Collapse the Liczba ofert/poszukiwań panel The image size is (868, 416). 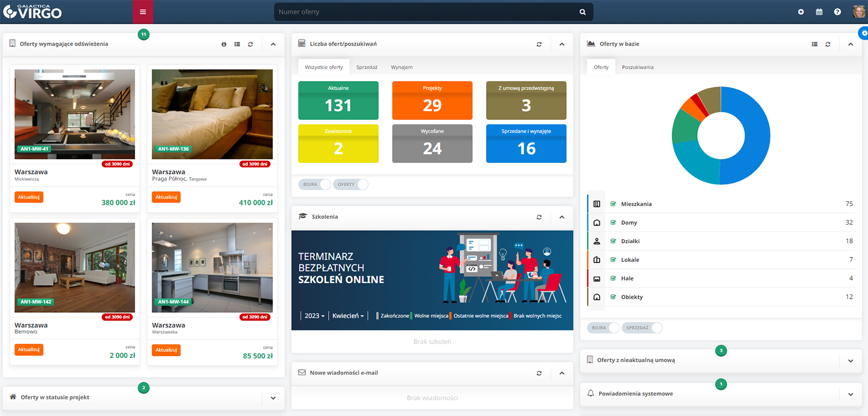tap(561, 45)
